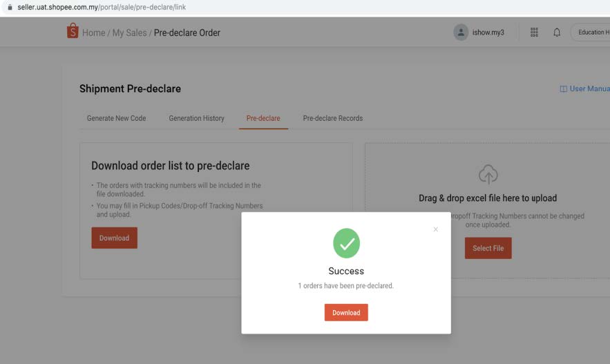Click the Shopee bag logo
The width and height of the screenshot is (610, 364).
click(x=73, y=30)
